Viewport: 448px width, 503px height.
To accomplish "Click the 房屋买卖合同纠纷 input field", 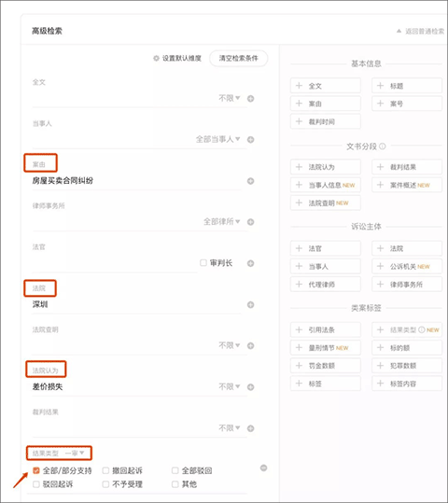I will coord(136,181).
